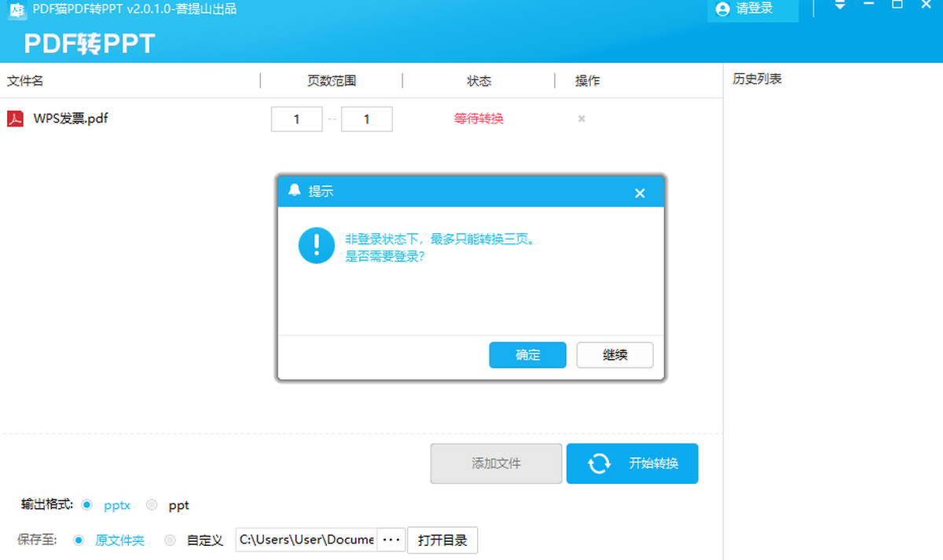This screenshot has height=560, width=943.
Task: Click the bell icon in the 提示 dialog
Action: coord(295,191)
